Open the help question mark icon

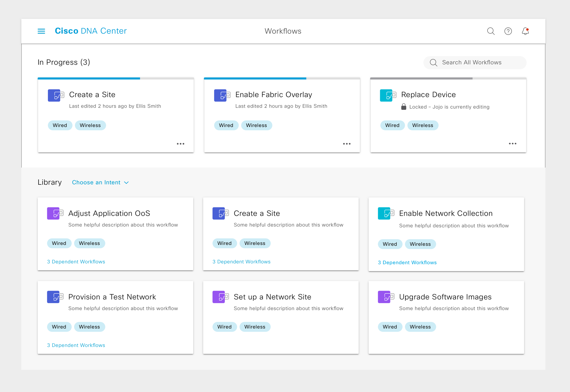pos(508,31)
